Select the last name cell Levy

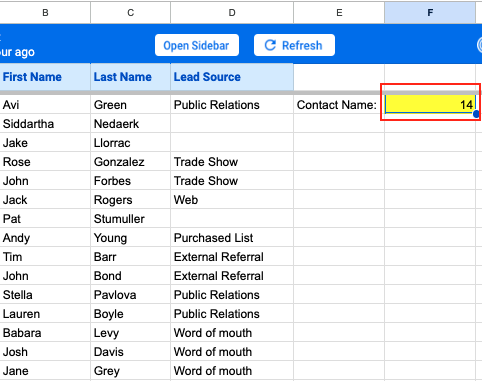[x=130, y=333]
